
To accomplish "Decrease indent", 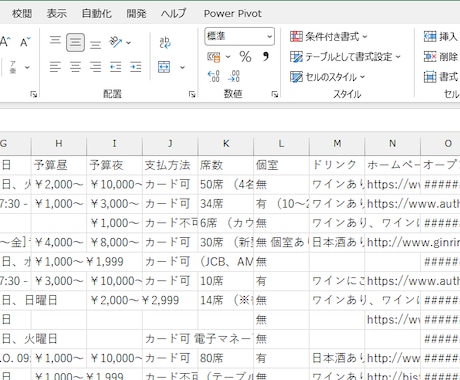I will [x=115, y=67].
